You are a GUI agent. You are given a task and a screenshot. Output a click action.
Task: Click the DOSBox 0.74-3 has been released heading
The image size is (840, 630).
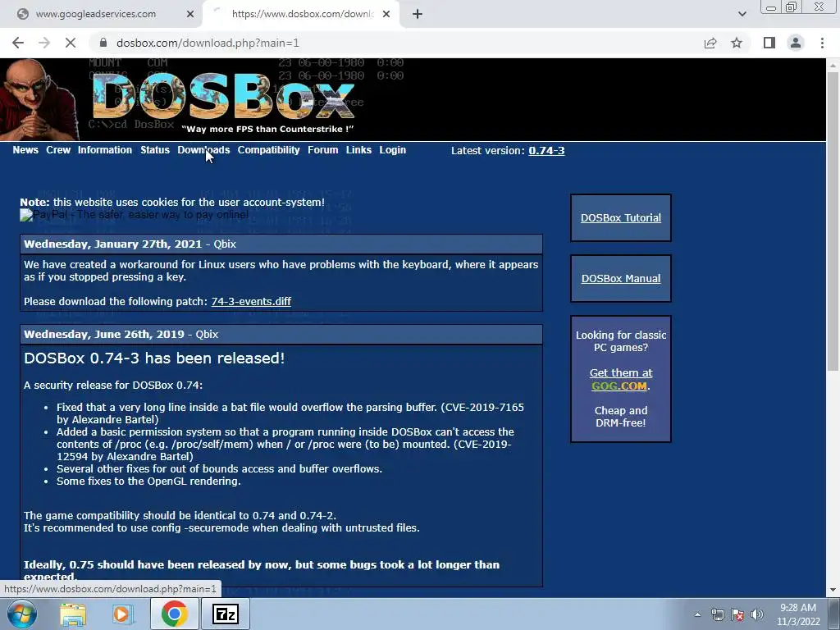[x=154, y=358]
